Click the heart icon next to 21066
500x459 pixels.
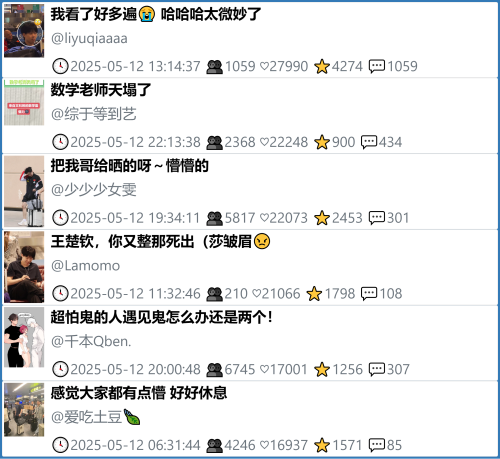click(256, 294)
